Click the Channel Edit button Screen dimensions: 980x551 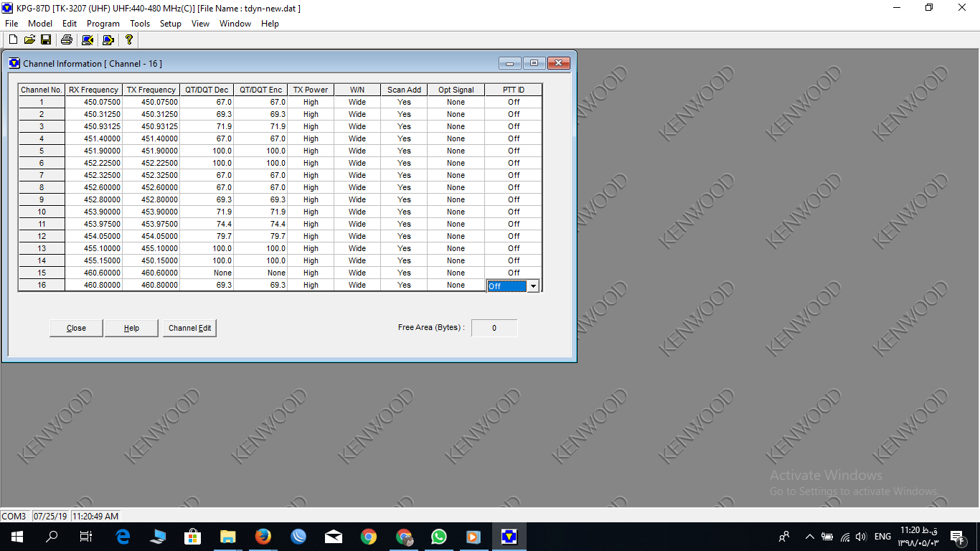click(x=189, y=328)
